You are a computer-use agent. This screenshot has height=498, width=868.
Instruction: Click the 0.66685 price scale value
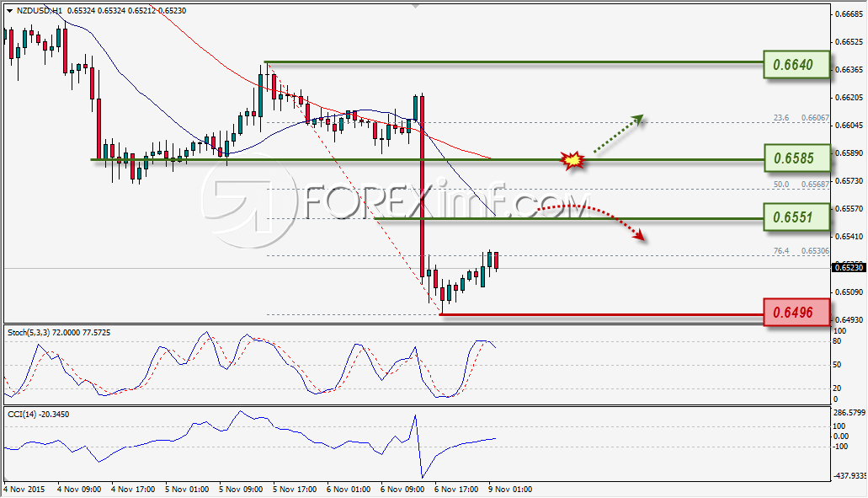pyautogui.click(x=849, y=13)
